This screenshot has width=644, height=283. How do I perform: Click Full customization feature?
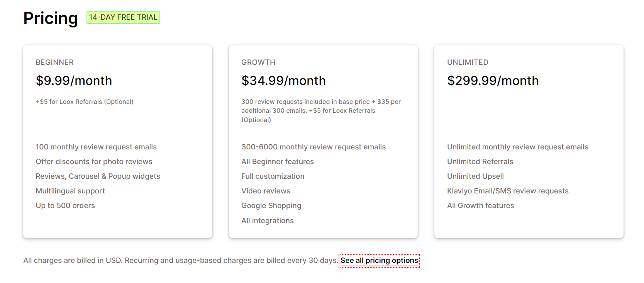coord(273,176)
